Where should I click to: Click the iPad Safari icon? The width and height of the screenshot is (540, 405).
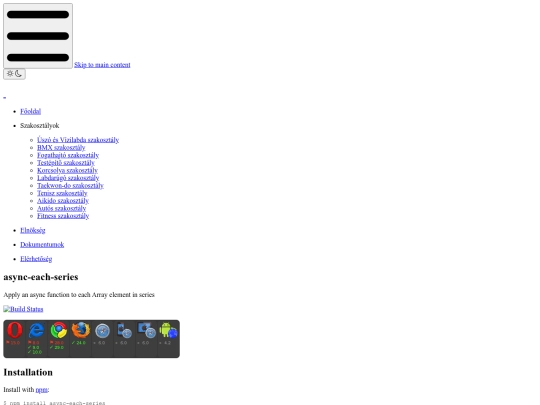pyautogui.click(x=146, y=330)
